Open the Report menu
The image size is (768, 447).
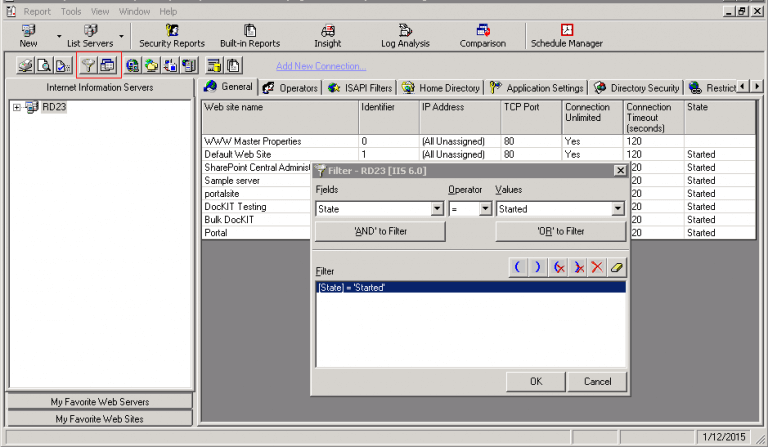tap(37, 11)
